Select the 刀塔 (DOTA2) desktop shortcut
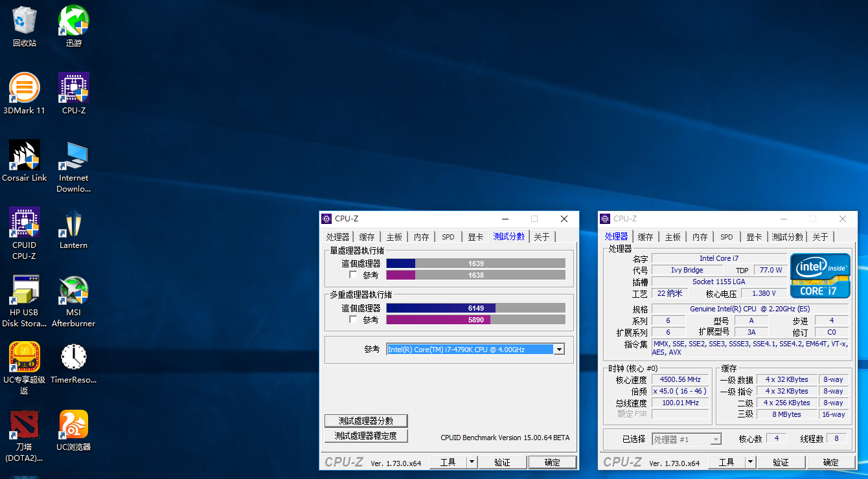 point(25,436)
